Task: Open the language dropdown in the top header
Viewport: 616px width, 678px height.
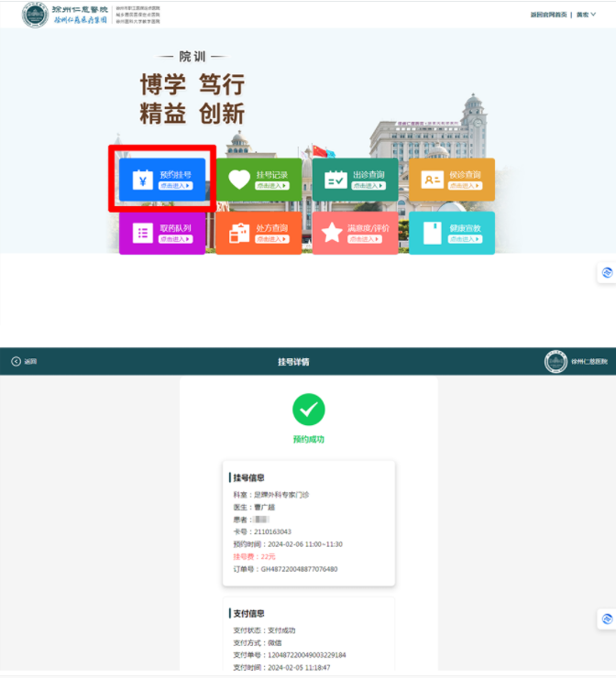Action: (583, 15)
